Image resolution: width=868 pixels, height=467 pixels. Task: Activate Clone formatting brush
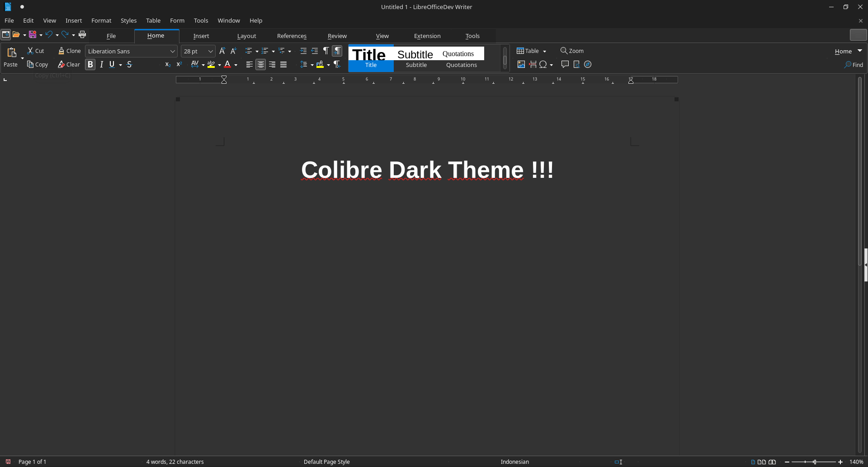(69, 51)
